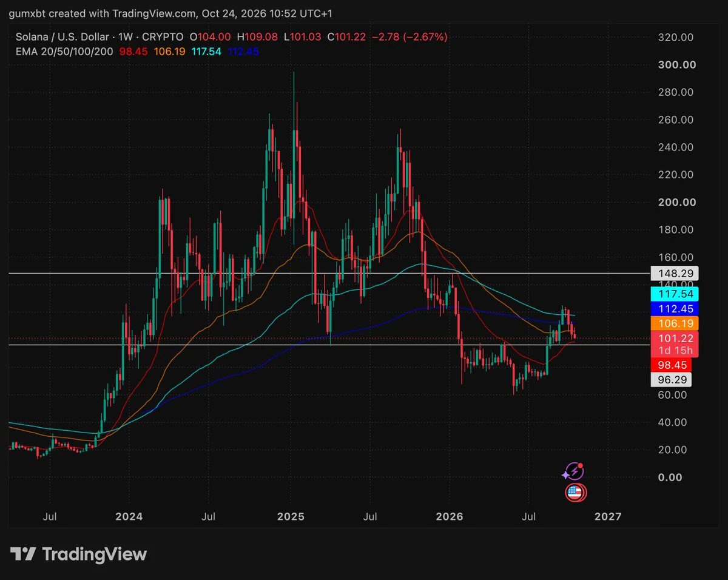Screen dimensions: 728x580
Task: Click the 260.00 price scale label
Action: [677, 120]
